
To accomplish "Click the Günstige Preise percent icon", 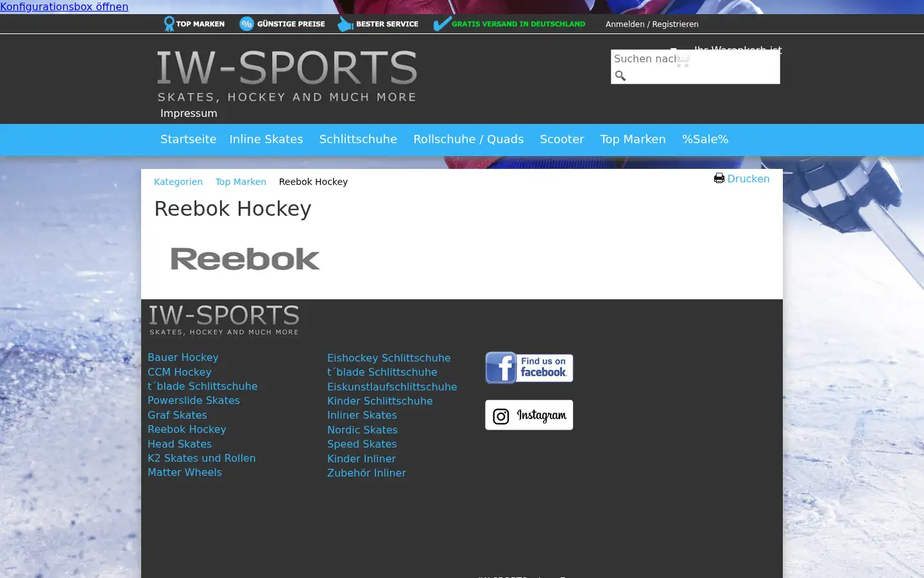I will tap(246, 24).
